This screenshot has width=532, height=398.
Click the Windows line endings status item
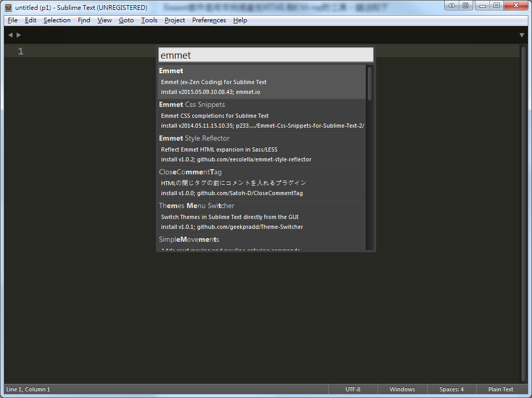402,389
